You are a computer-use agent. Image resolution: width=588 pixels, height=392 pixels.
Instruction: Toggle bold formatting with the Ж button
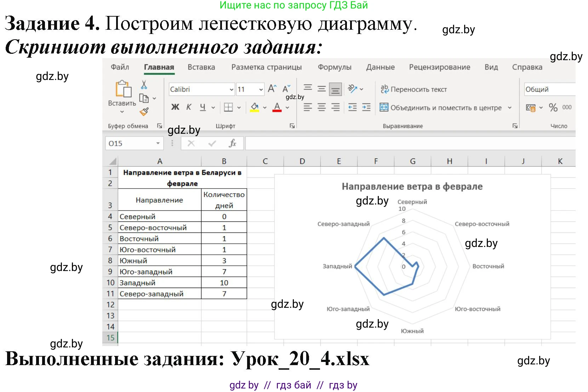[175, 107]
